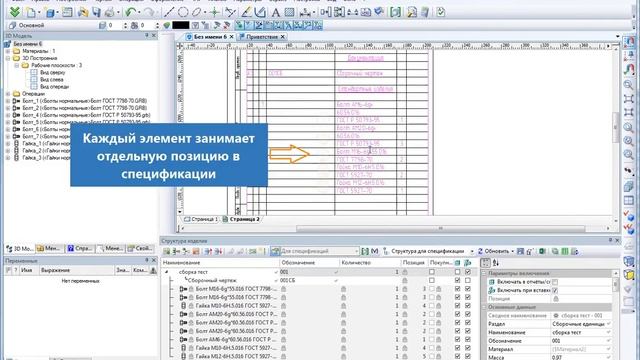The image size is (640, 360).
Task: Toggle the Покупное checkbox in the Сборочный чертеж row
Action: (x=432, y=280)
